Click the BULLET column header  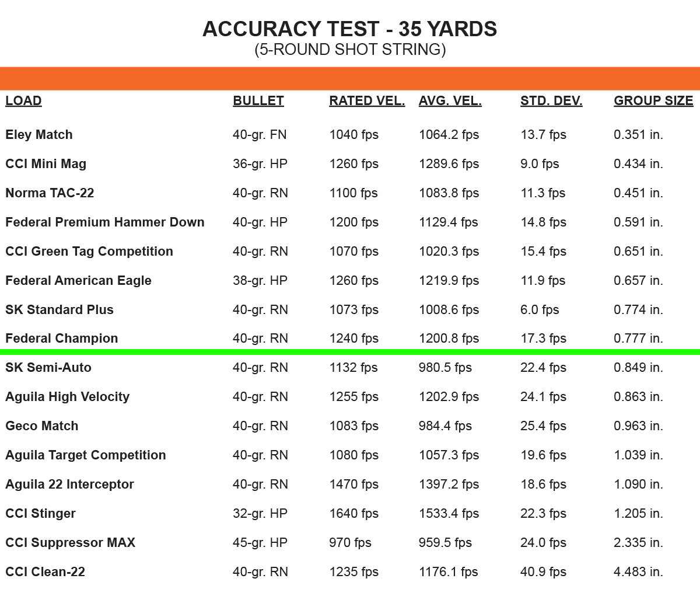[x=258, y=101]
